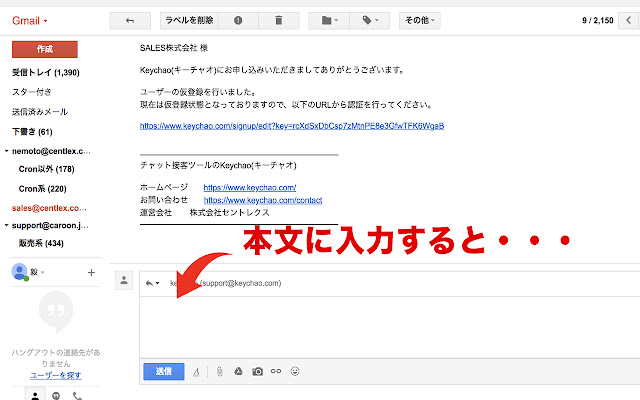
Task: Select 販売系 (434) label
Action: [41, 243]
